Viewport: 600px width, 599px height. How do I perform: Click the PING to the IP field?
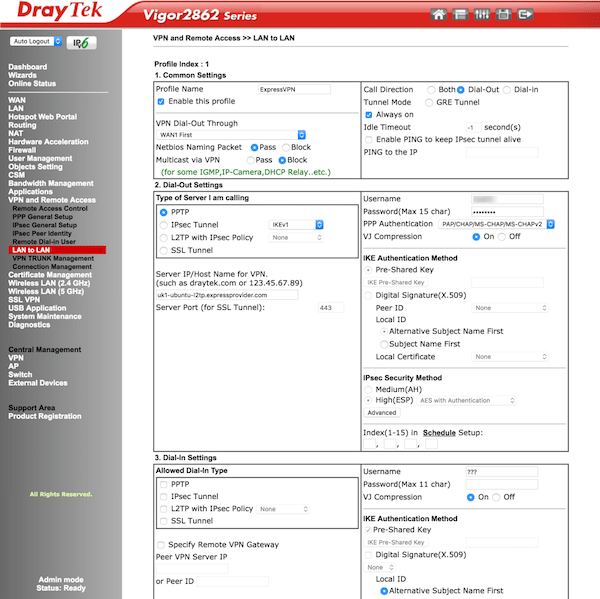coord(502,152)
